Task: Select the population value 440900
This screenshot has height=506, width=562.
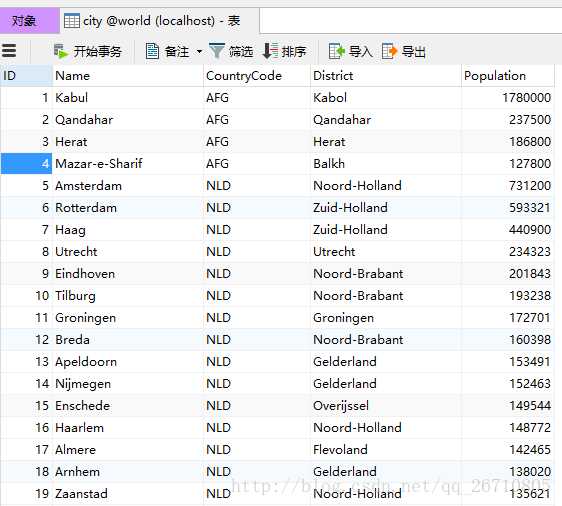Action: (508, 230)
